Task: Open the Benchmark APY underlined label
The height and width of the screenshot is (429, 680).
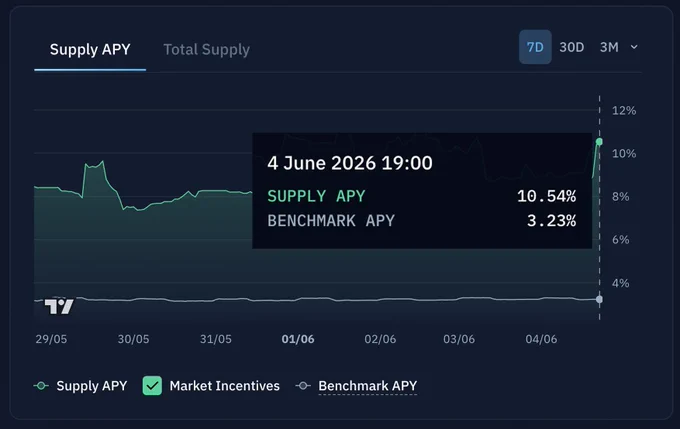Action: coord(368,386)
